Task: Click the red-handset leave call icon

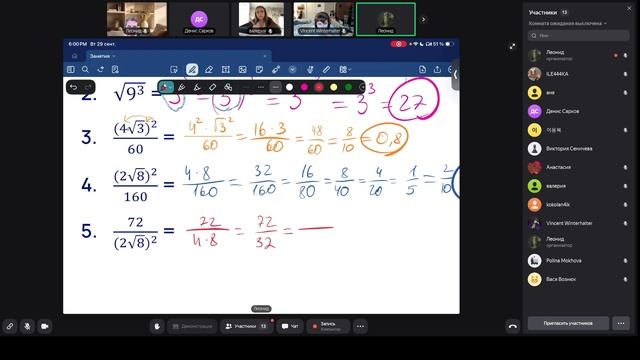Action: pos(513,327)
